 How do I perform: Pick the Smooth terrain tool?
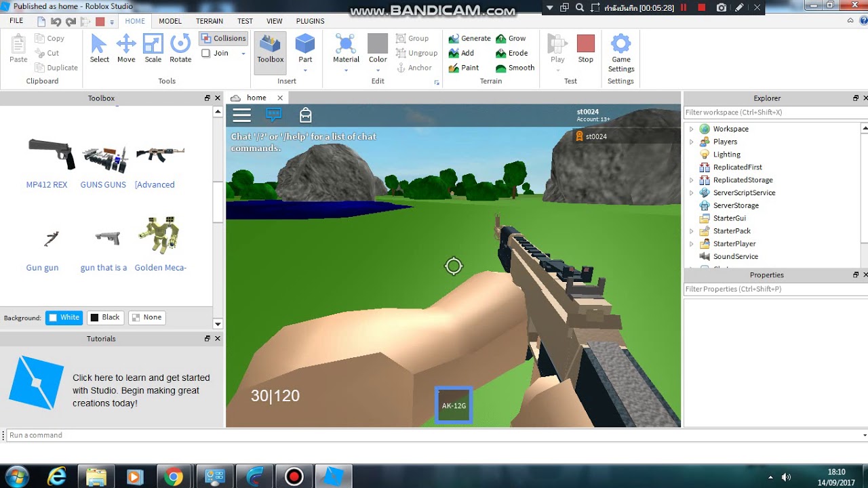(x=515, y=68)
